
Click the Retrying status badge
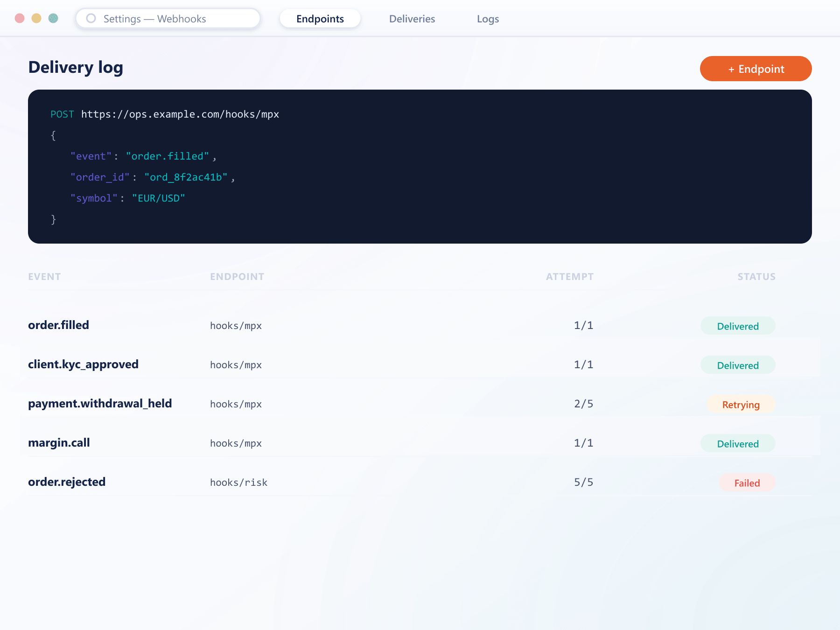(741, 404)
